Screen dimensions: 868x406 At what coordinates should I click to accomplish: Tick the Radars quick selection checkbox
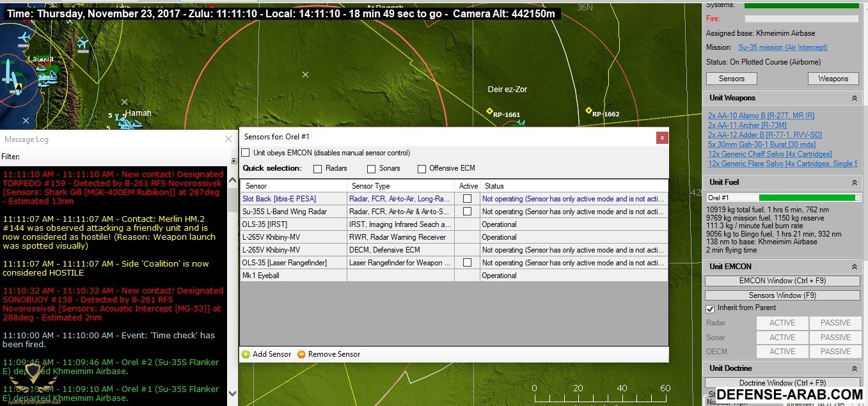pyautogui.click(x=318, y=169)
